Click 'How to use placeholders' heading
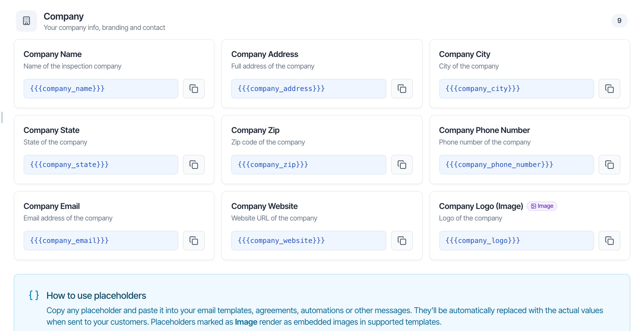Image resolution: width=644 pixels, height=331 pixels. 96,296
